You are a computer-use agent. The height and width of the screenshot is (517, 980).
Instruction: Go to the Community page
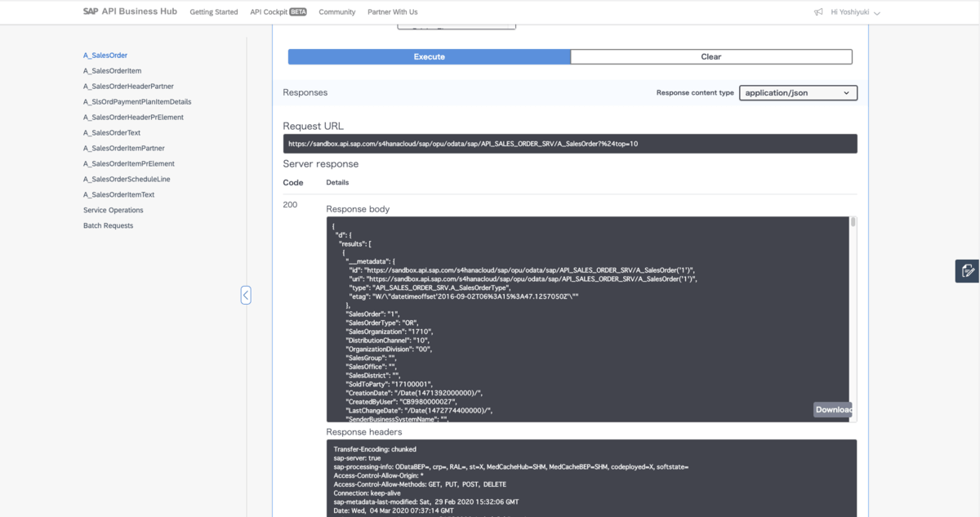(337, 12)
